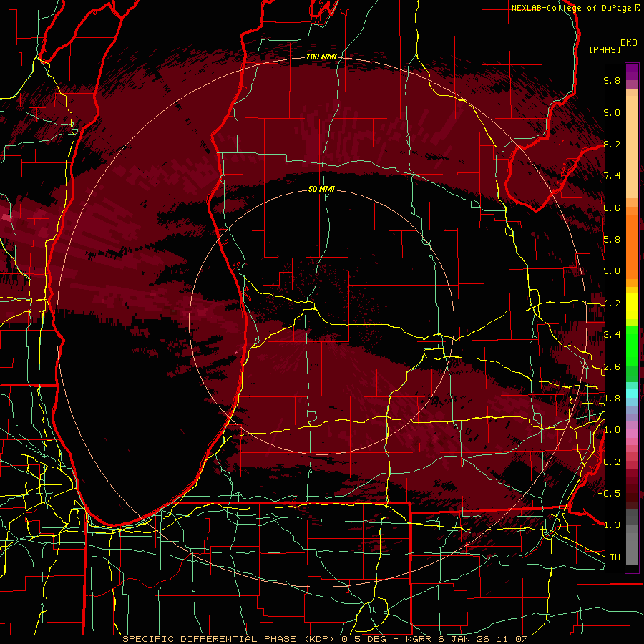
Task: Click the 1.8 scale value
Action: 612,399
